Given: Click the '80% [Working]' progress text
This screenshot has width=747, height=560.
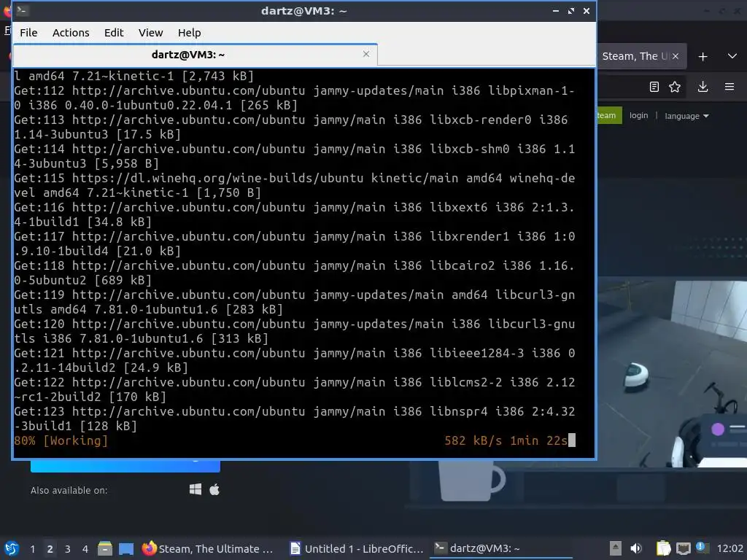Looking at the screenshot, I should (x=61, y=440).
